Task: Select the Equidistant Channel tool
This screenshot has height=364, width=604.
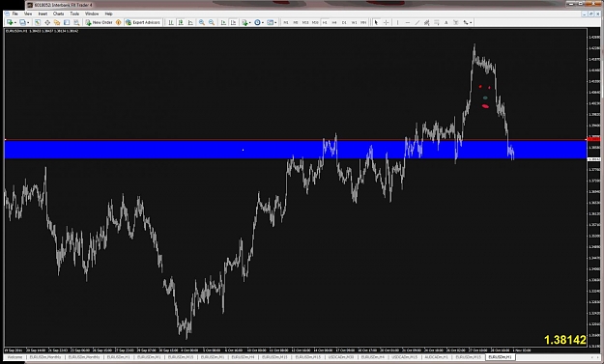Action: click(x=427, y=23)
